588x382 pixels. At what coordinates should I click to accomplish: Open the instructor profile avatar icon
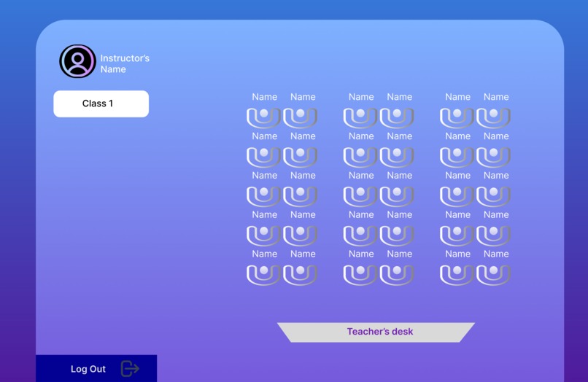pyautogui.click(x=77, y=61)
